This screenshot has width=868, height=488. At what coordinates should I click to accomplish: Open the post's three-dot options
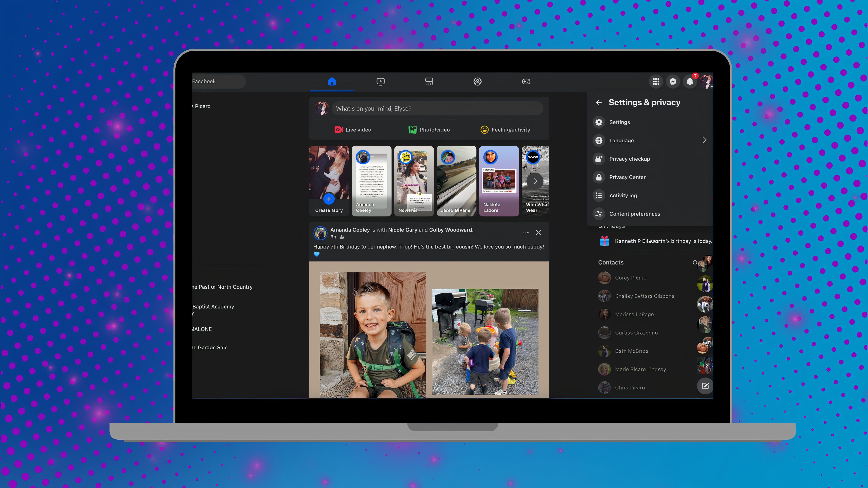coord(526,233)
